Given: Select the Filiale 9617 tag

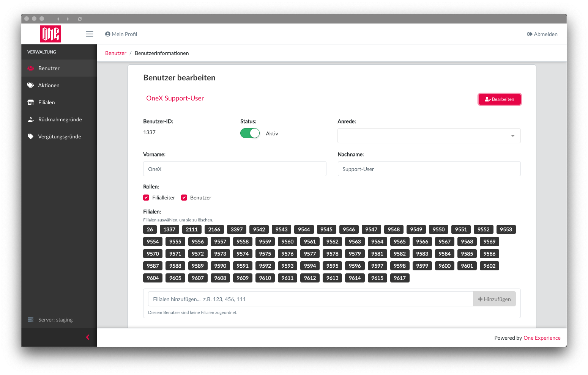Looking at the screenshot, I should tap(400, 278).
